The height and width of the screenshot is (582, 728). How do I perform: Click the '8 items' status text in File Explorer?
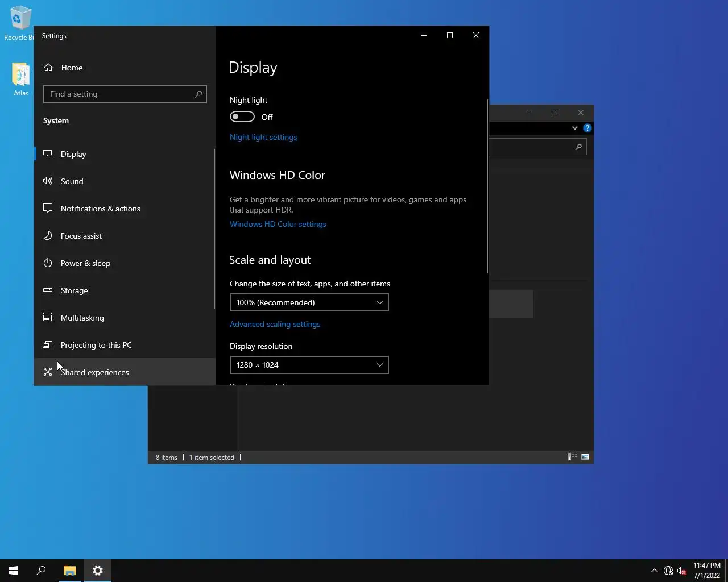pyautogui.click(x=167, y=458)
